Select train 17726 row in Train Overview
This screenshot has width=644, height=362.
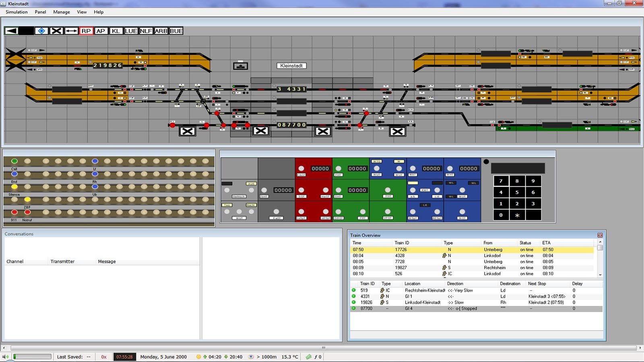pos(472,250)
